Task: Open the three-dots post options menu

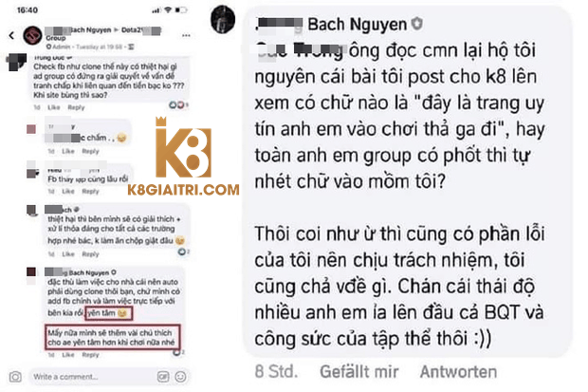Action: click(186, 35)
